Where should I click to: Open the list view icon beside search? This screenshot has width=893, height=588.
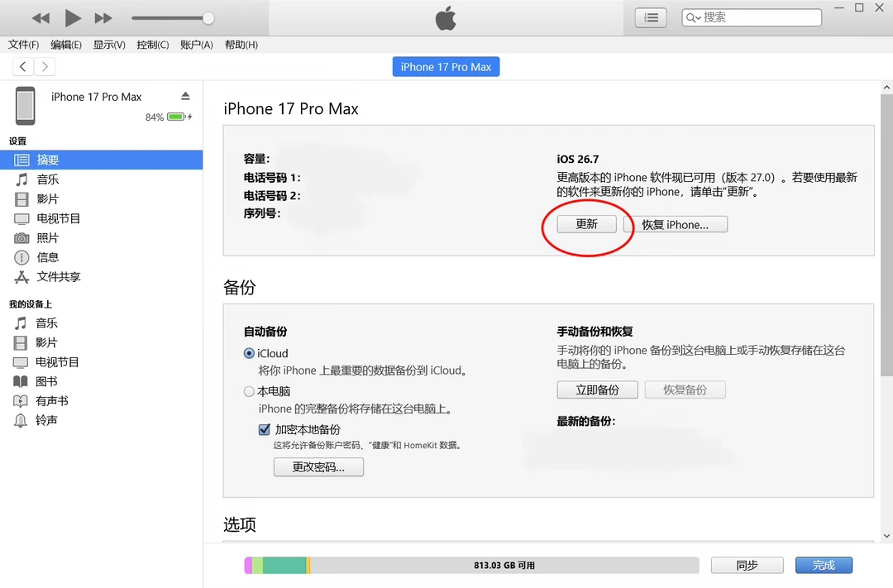pos(651,17)
